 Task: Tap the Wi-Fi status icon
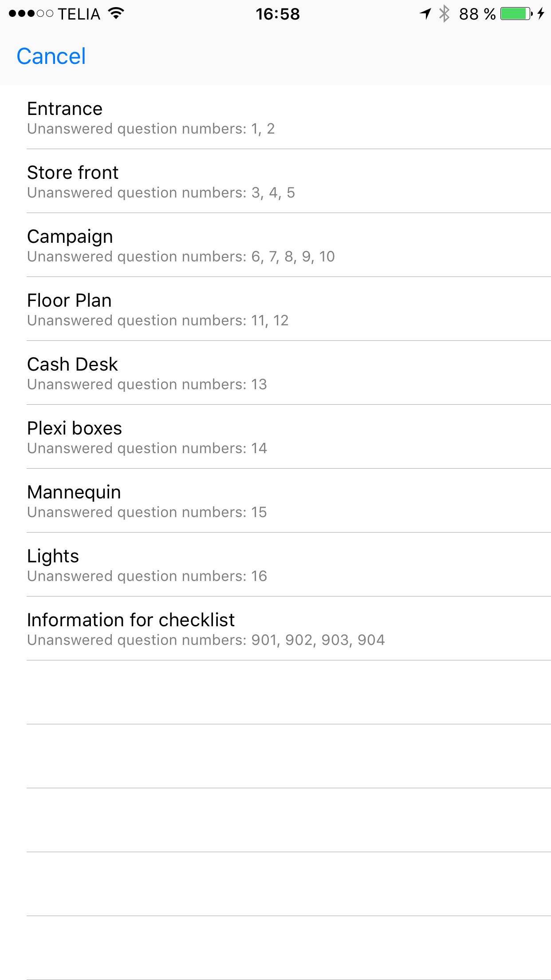[x=116, y=14]
